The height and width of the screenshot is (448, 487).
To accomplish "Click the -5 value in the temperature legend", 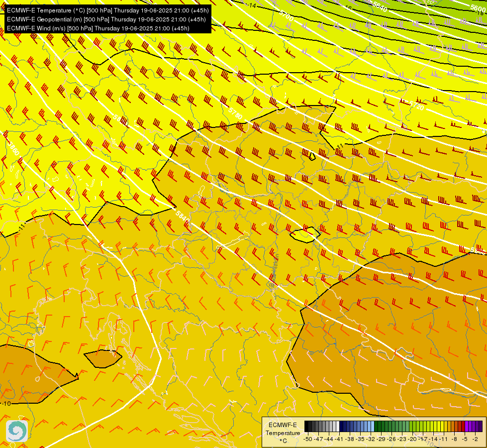I will tap(465, 439).
